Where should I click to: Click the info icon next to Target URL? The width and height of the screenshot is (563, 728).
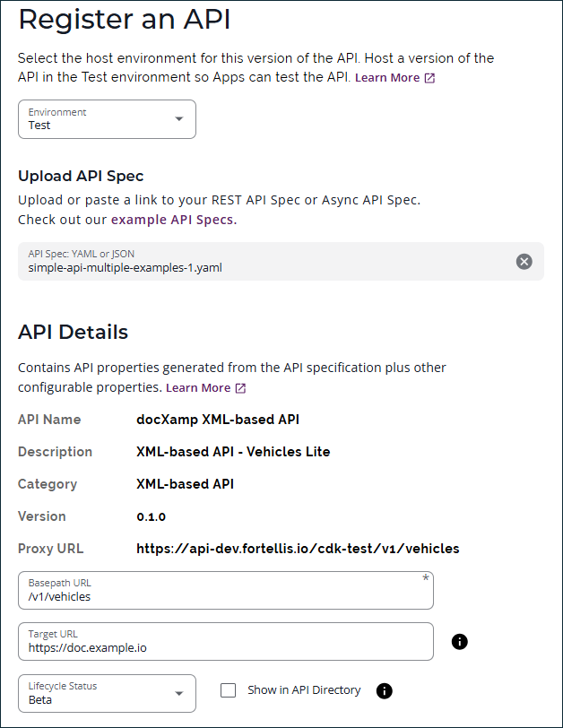(459, 642)
